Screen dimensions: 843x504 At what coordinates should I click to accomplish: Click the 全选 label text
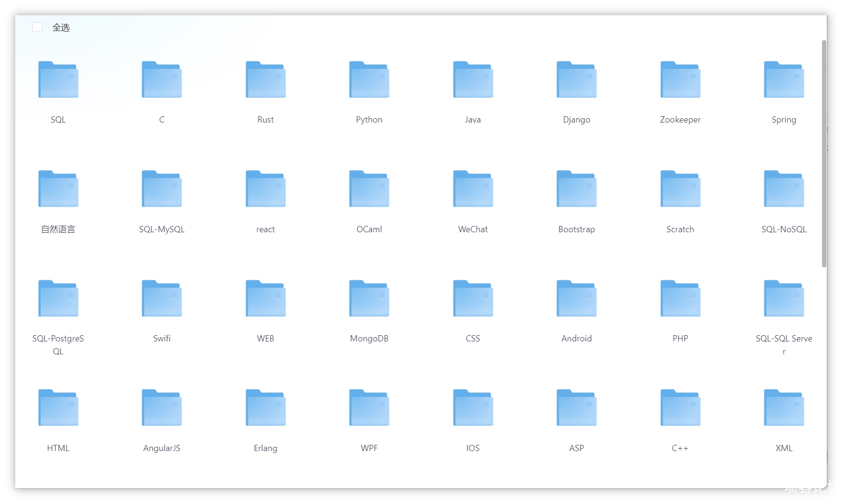click(61, 28)
